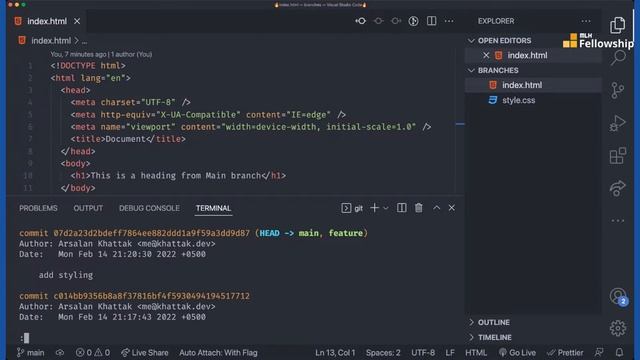The height and width of the screenshot is (360, 640).
Task: Open the feedback icon in status bar
Action: 599,352
